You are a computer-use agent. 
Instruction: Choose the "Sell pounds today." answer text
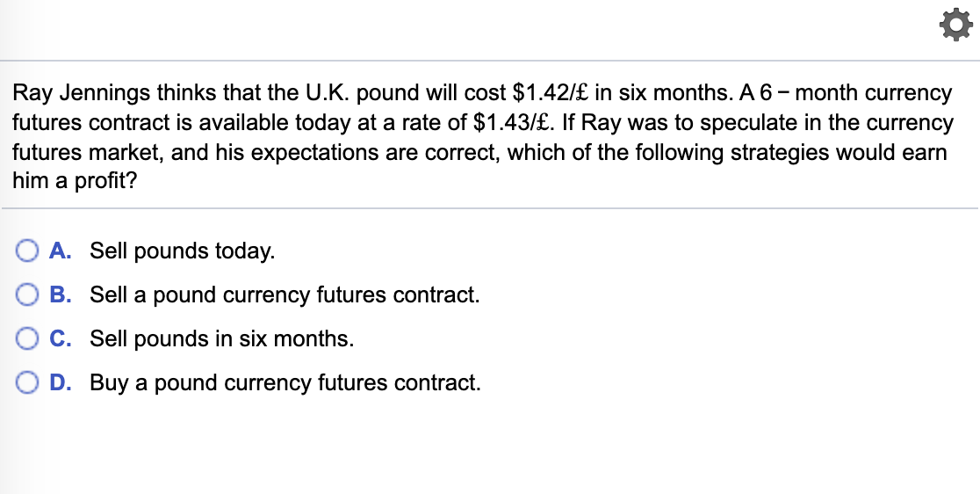[182, 251]
